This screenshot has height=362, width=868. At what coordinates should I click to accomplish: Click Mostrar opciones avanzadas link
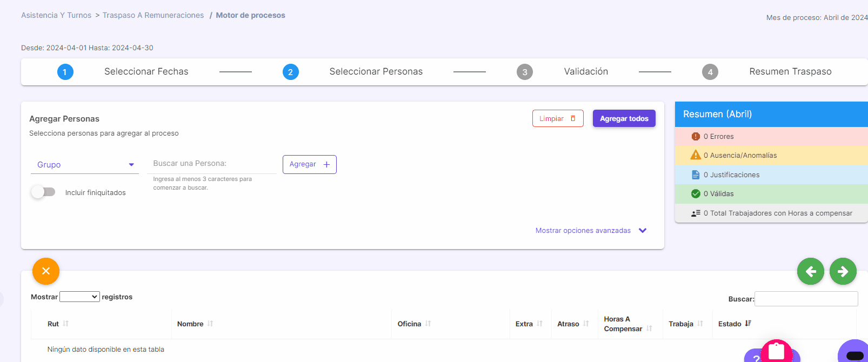(583, 230)
